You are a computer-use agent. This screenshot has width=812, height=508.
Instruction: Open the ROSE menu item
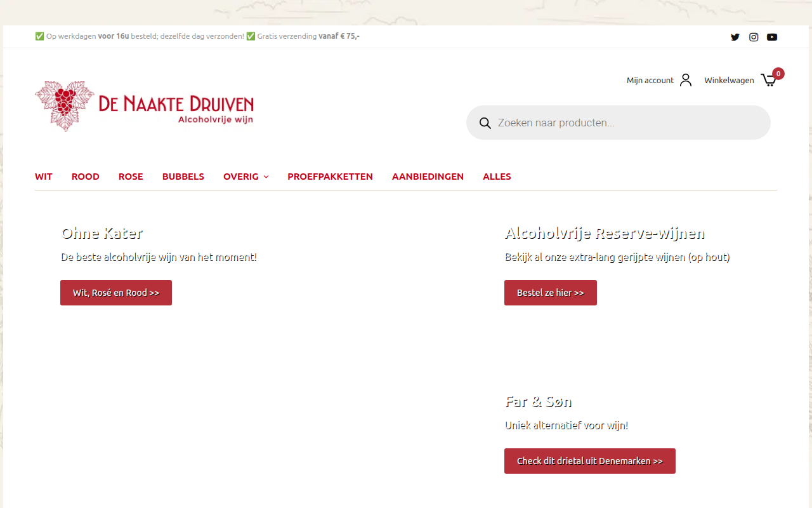pyautogui.click(x=131, y=177)
